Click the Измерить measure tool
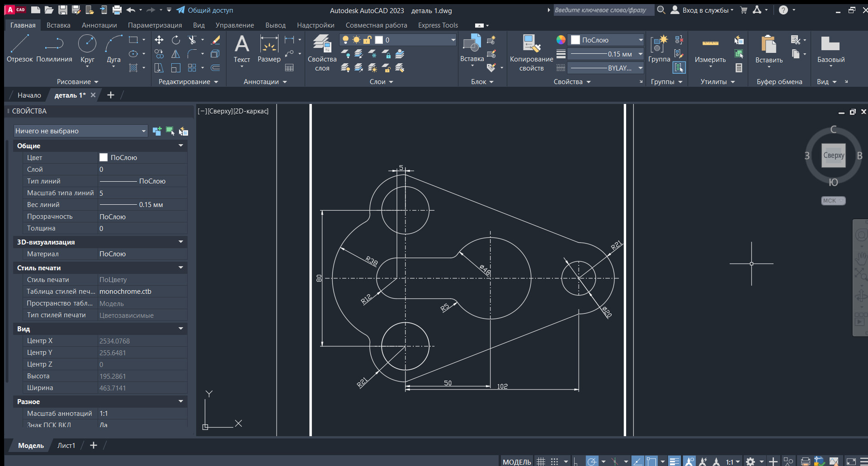 point(710,48)
